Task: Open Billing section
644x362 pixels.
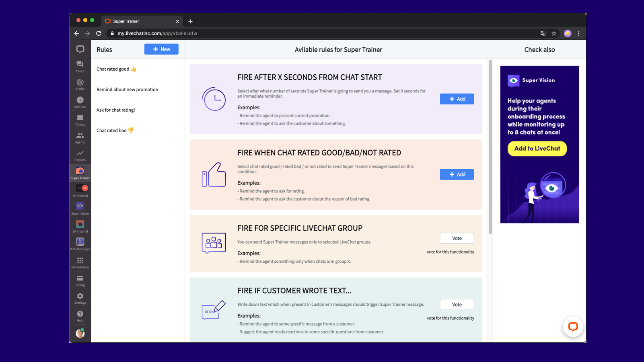Action: pyautogui.click(x=80, y=280)
